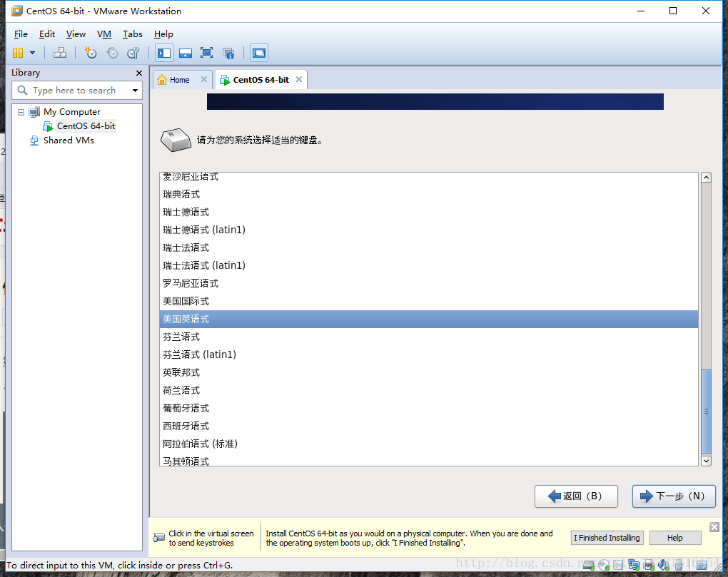Click the USB controller status icon
This screenshot has height=577, width=728.
click(x=678, y=564)
